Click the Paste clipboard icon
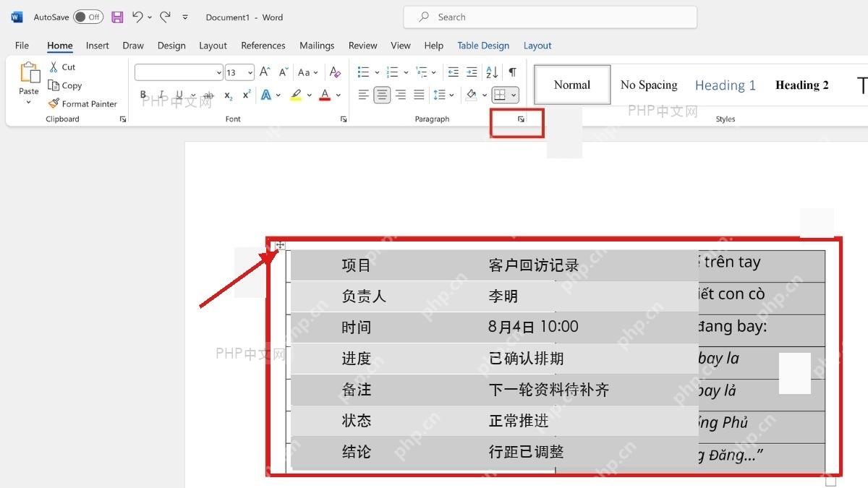Image resolution: width=868 pixels, height=488 pixels. [x=30, y=73]
